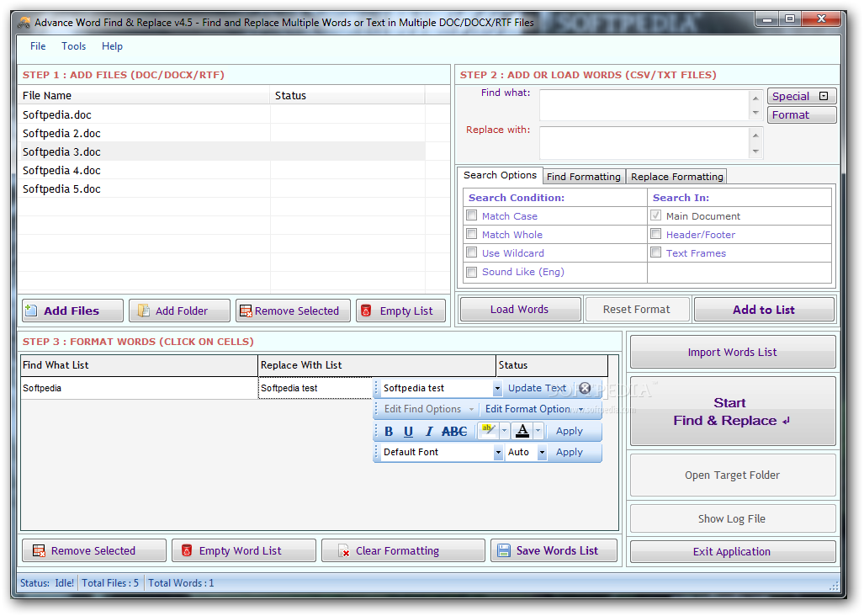Click Show Log File button

coord(732,518)
